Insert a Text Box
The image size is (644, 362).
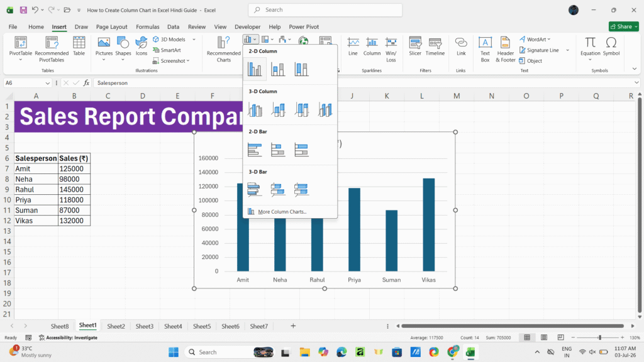(485, 49)
